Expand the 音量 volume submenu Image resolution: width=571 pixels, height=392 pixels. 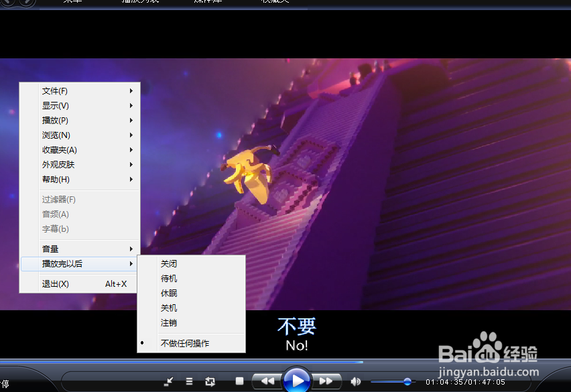coord(80,249)
